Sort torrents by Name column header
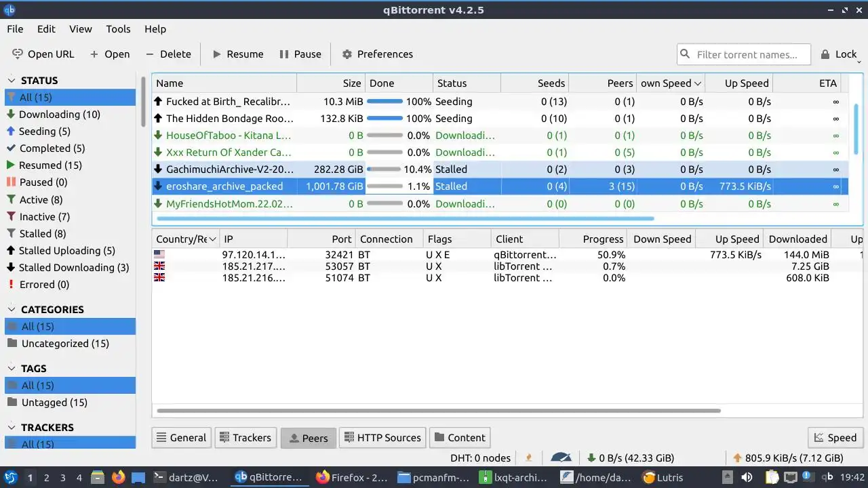The width and height of the screenshot is (868, 488). coord(224,83)
